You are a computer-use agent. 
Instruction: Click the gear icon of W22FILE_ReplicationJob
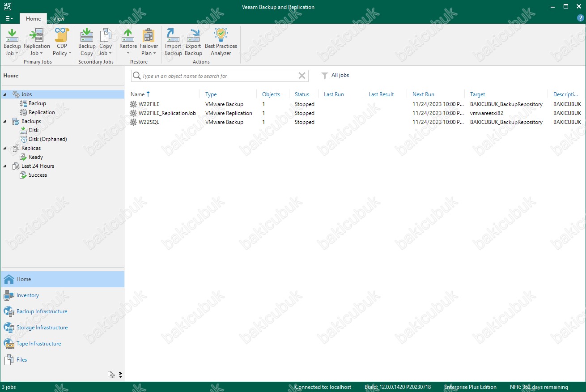tap(133, 113)
